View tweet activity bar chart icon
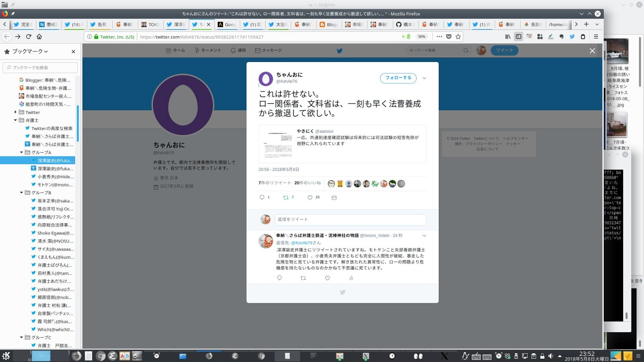 (351, 278)
